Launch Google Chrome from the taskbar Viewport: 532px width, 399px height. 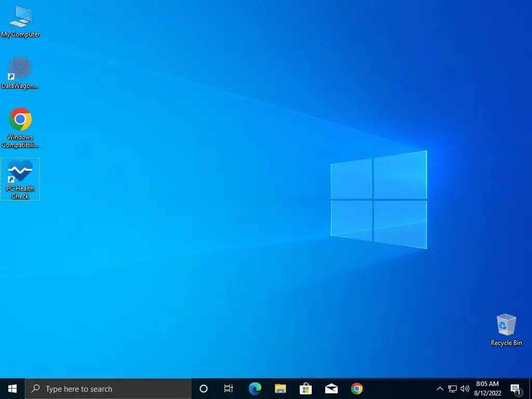(356, 389)
